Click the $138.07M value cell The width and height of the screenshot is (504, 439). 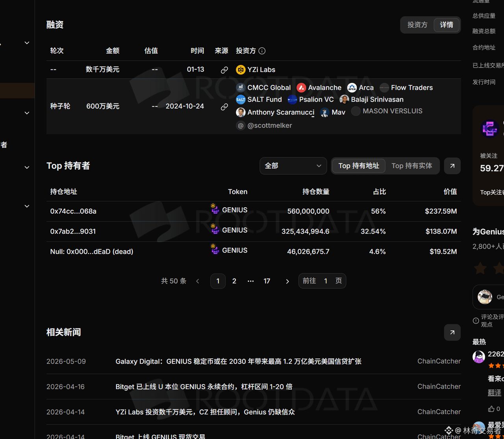tap(441, 231)
